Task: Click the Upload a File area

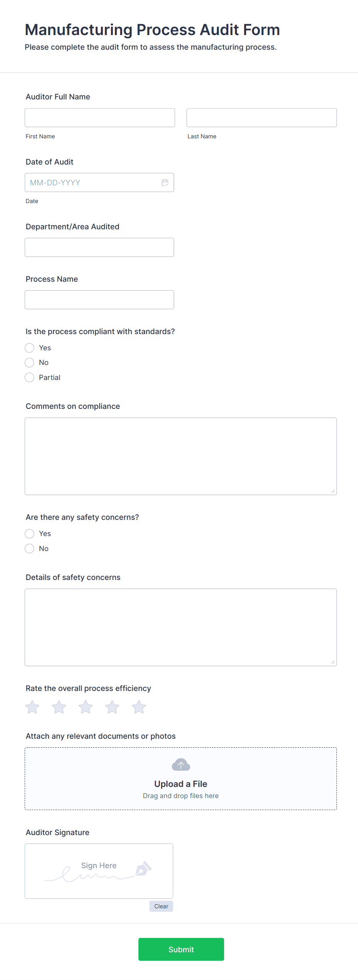Action: click(181, 783)
